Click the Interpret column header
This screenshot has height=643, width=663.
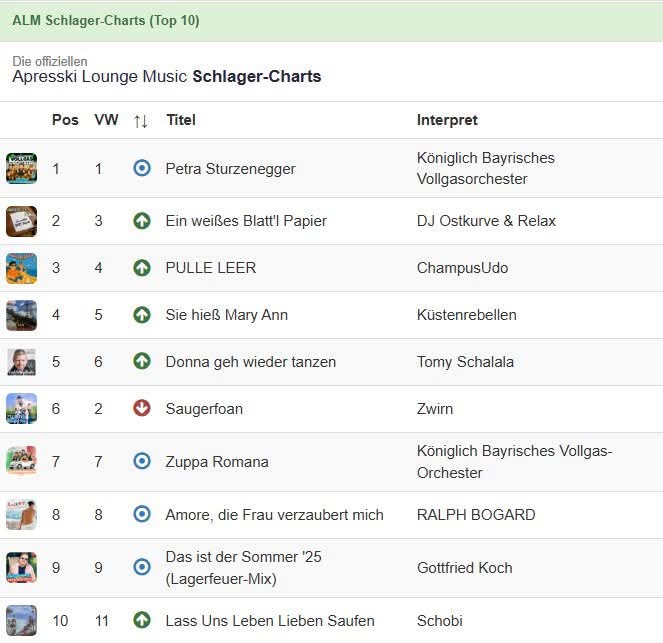click(x=447, y=120)
